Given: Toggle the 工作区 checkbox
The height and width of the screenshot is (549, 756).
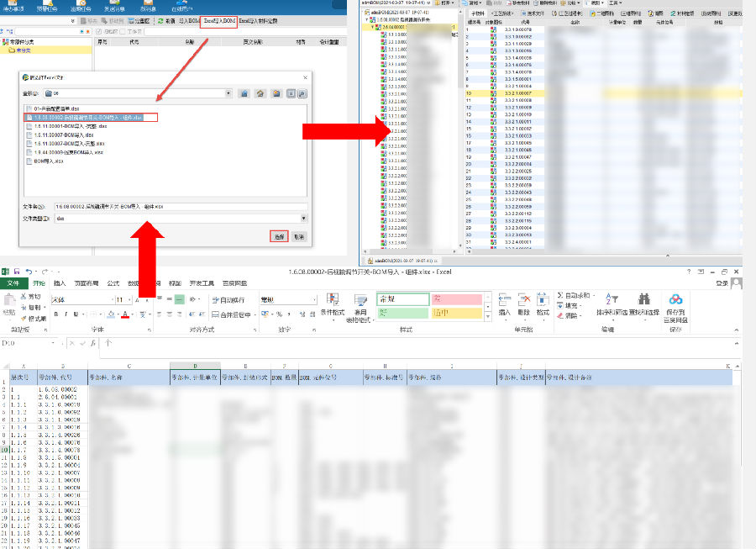Looking at the screenshot, I should coord(123,31).
